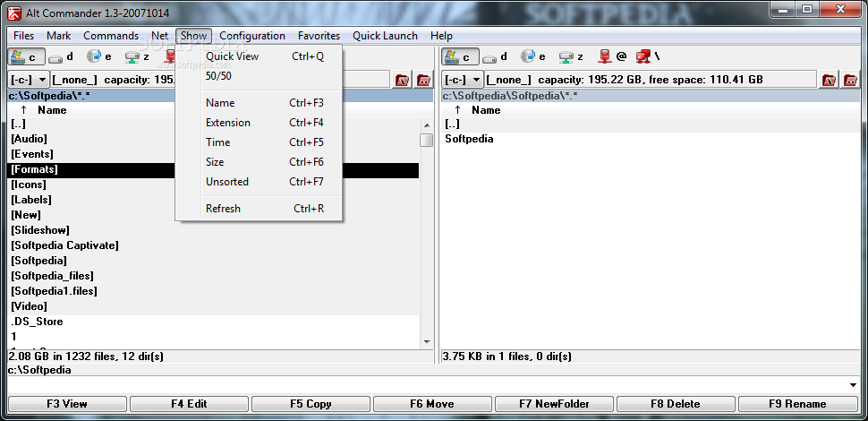The width and height of the screenshot is (868, 421).
Task: Select 50/50 panel split option
Action: [259, 76]
